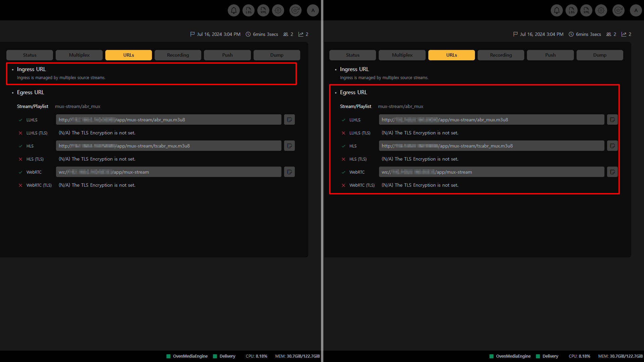Open the XML config icon in right pane
This screenshot has height=362, width=644.
click(586, 10)
